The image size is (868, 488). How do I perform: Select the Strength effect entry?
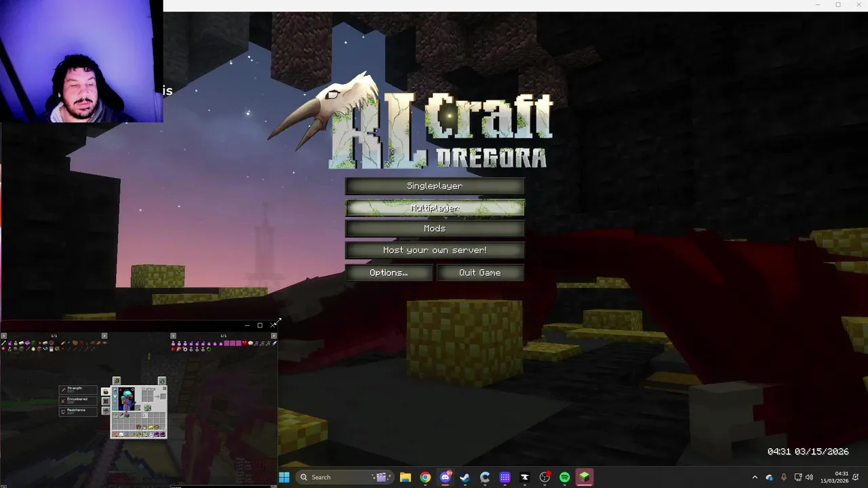(78, 390)
